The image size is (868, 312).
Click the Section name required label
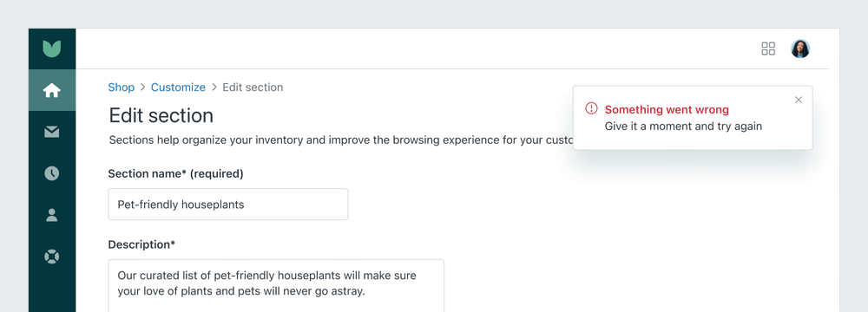click(175, 173)
